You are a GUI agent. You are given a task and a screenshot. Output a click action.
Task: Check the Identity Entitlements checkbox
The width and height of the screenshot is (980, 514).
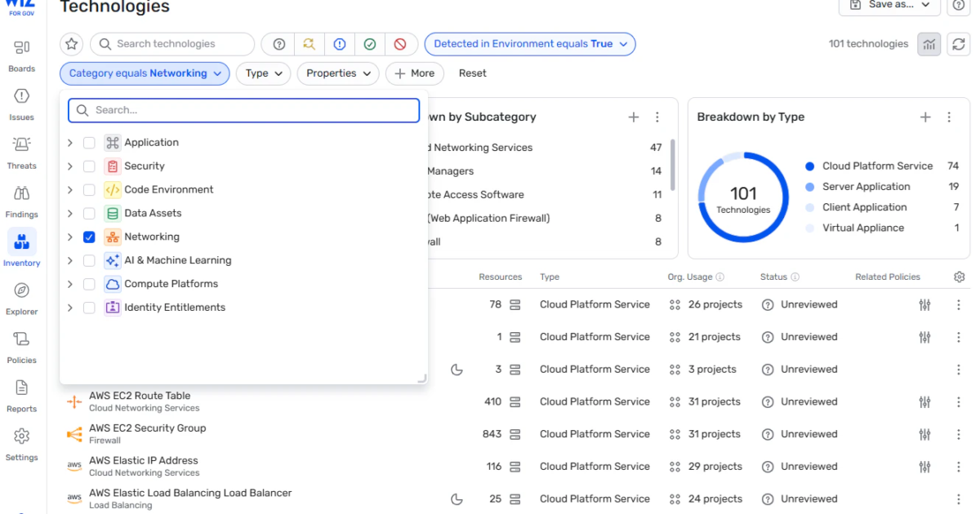(x=89, y=308)
